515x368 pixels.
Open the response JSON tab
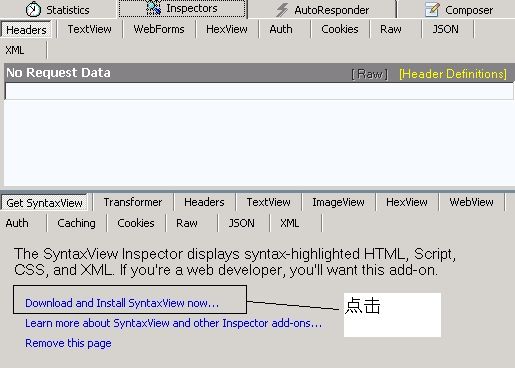point(242,223)
